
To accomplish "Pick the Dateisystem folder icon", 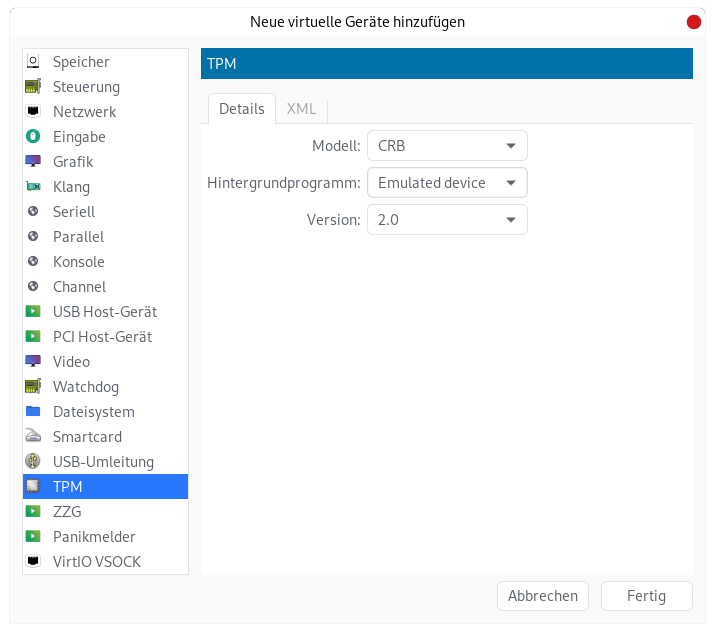I will tap(33, 411).
